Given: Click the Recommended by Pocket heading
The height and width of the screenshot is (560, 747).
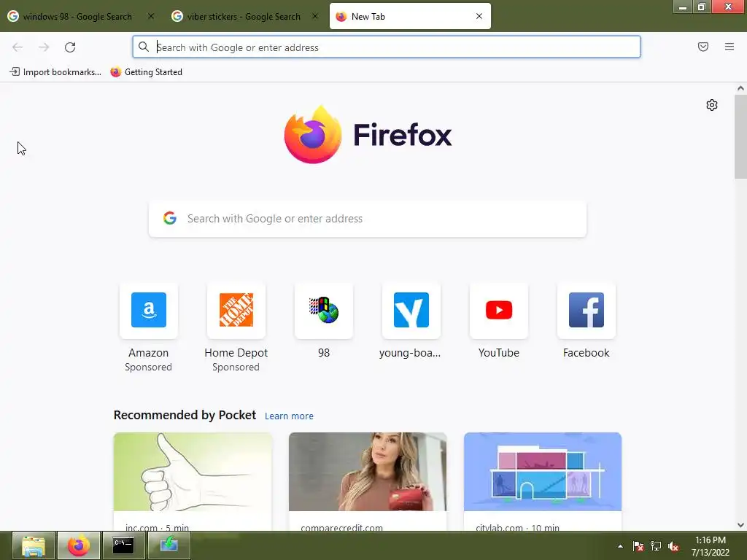Looking at the screenshot, I should pyautogui.click(x=185, y=415).
